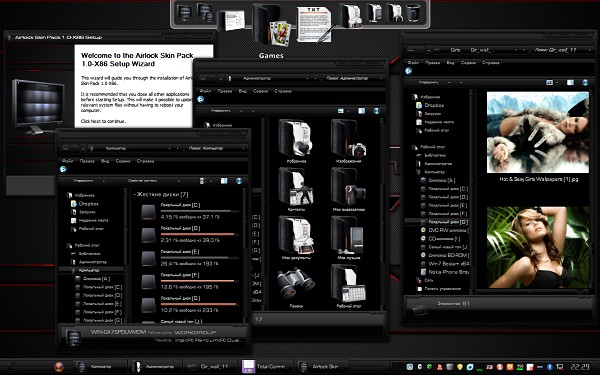Open Dropbox in the Gr_wal_11 window sidebar
This screenshot has width=600, height=375.
pyautogui.click(x=434, y=105)
